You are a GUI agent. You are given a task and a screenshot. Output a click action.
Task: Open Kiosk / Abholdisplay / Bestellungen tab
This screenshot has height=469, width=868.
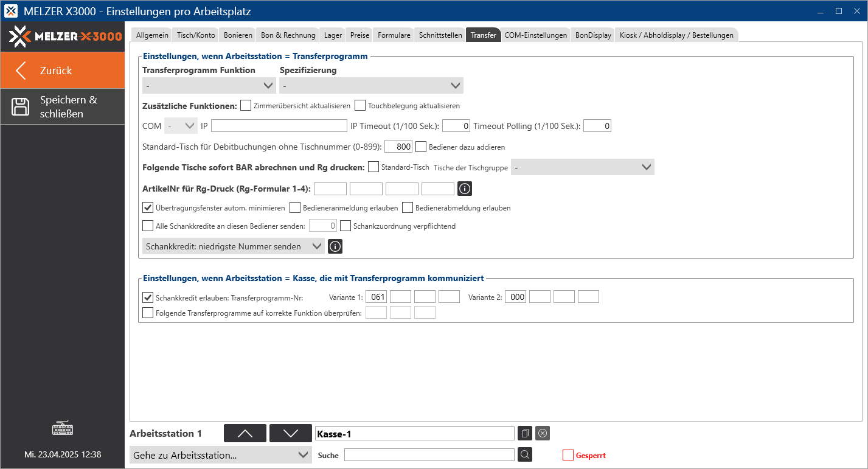coord(676,35)
